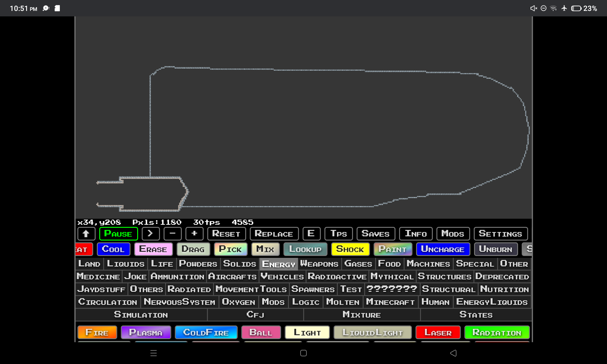
Task: Click the up arrow toolbar icon
Action: point(86,234)
